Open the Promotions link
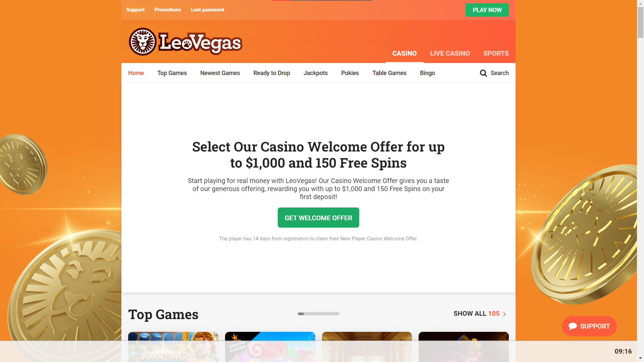Viewport: 644px width, 362px height. [x=168, y=10]
